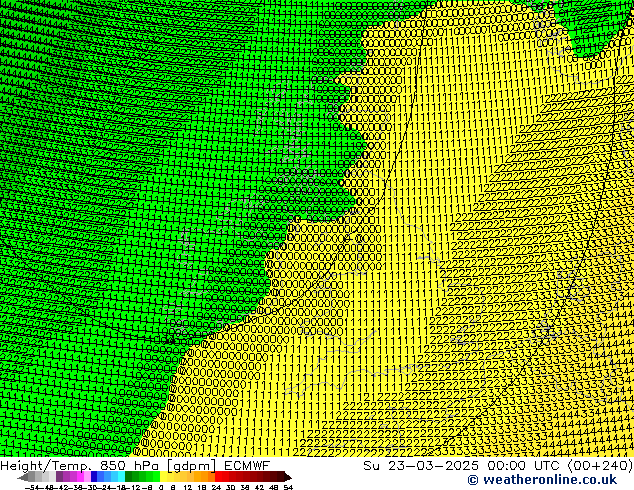Click the '42' label near the scale's right end
This screenshot has width=634, height=490.
[259, 488]
